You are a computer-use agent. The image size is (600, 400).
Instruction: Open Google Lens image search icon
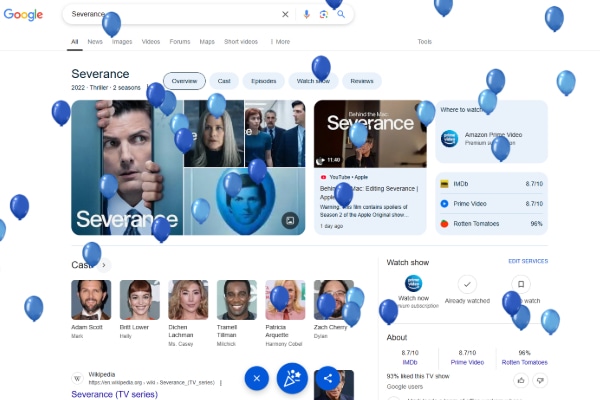[324, 15]
